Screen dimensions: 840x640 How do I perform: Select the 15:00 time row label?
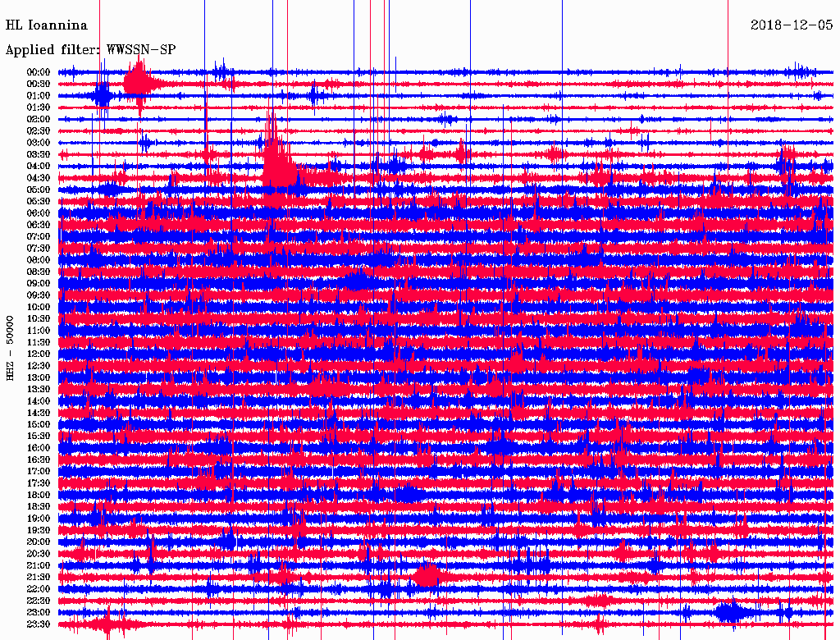click(x=39, y=424)
